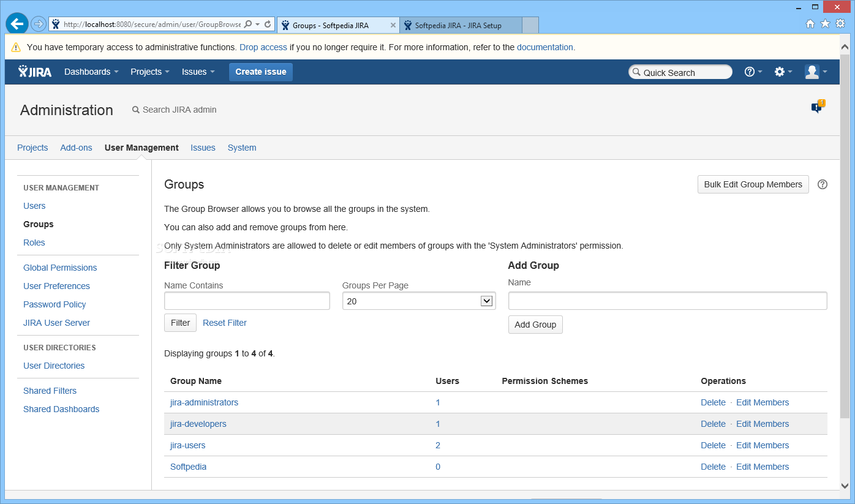The image size is (855, 504).
Task: Click the JIRA logo
Action: (35, 72)
